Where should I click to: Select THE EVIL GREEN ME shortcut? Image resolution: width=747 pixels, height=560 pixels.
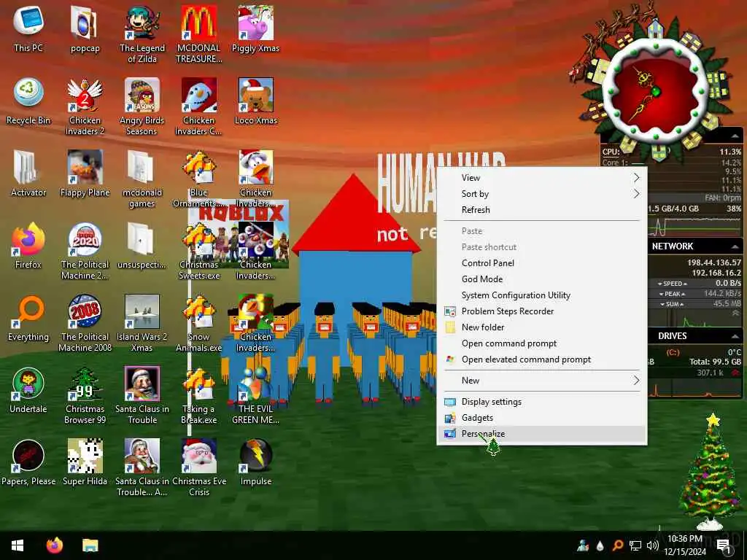click(x=256, y=394)
